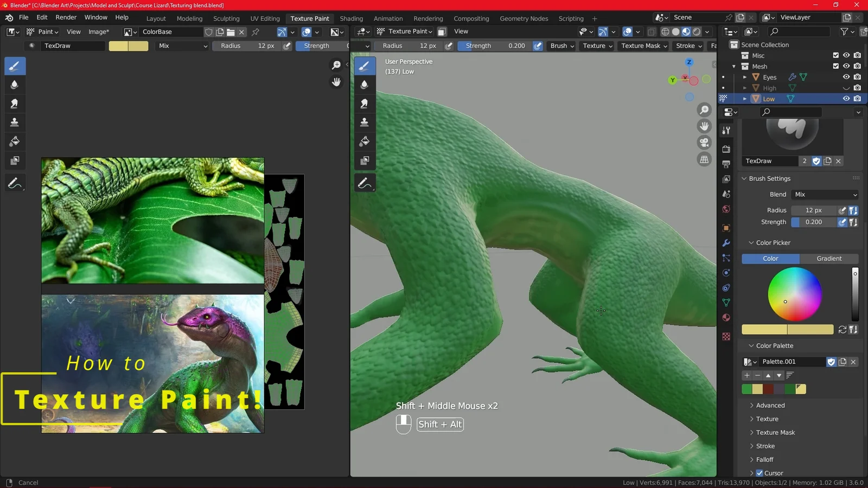Show the High mesh via its closed eye toggle
This screenshot has height=488, width=868.
pyautogui.click(x=846, y=87)
